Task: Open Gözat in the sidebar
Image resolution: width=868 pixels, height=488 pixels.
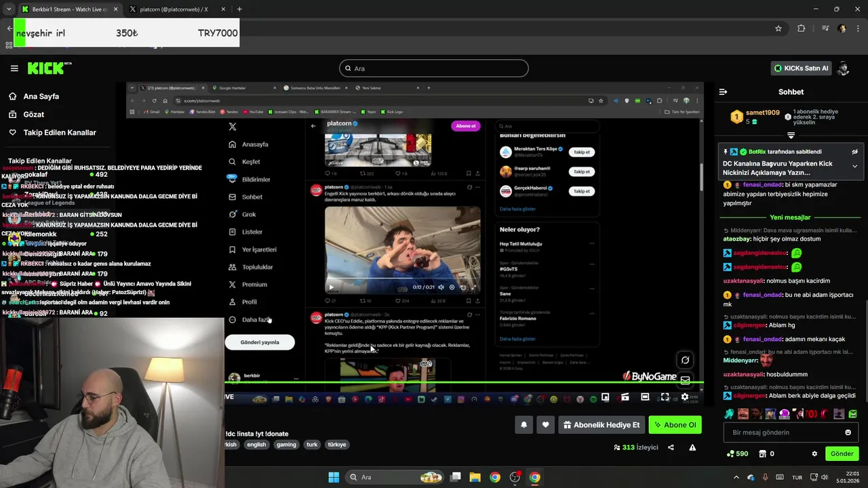Action: tap(34, 115)
